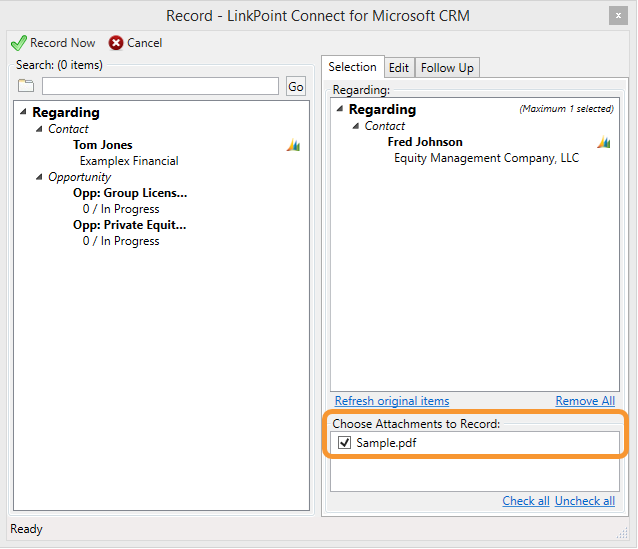Viewport: 638px width, 549px height.
Task: Click the Refresh original items link
Action: click(392, 401)
